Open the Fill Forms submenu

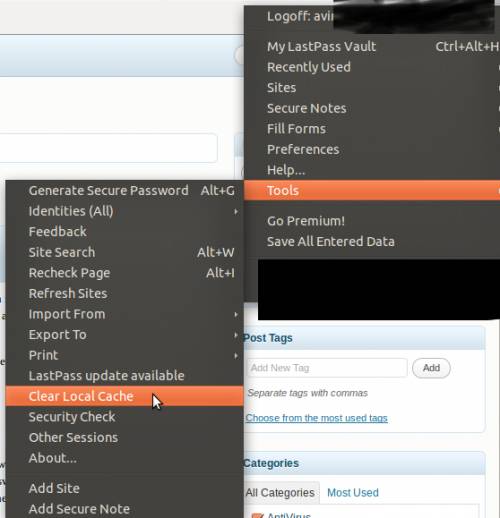372,129
